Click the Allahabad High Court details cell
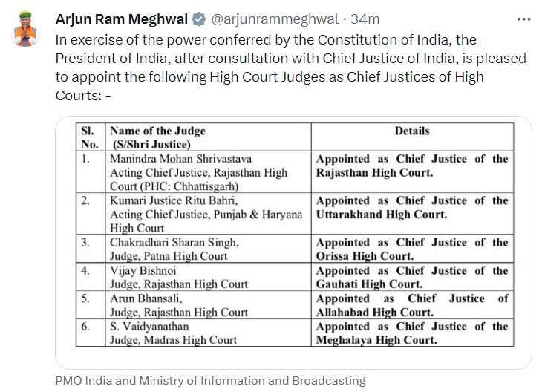The height and width of the screenshot is (392, 545). 412,305
